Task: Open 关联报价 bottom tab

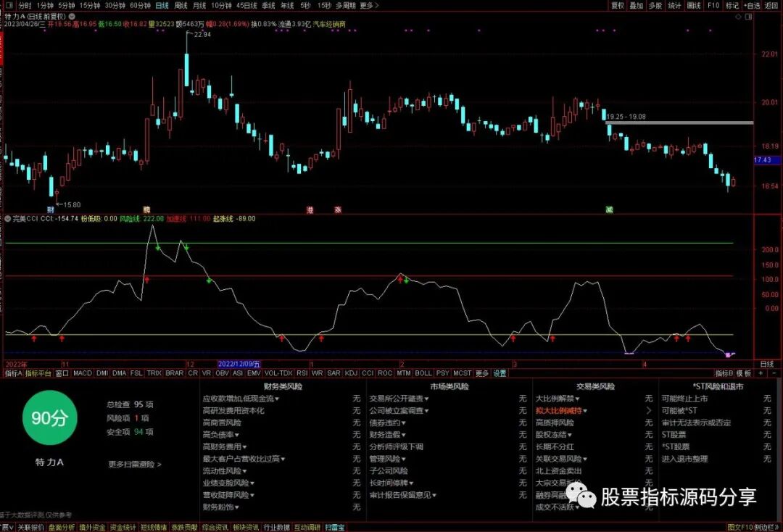Action: pos(30,527)
